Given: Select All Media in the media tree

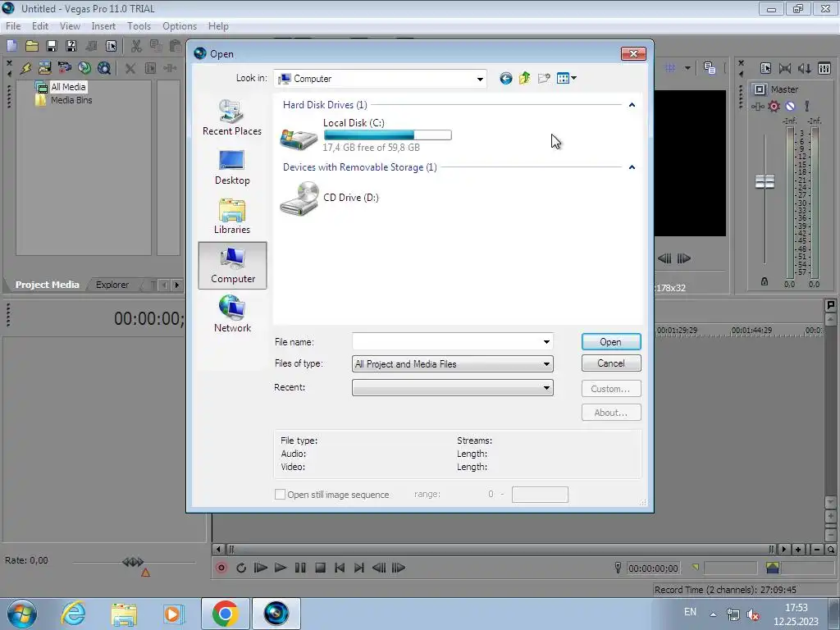Looking at the screenshot, I should [68, 87].
